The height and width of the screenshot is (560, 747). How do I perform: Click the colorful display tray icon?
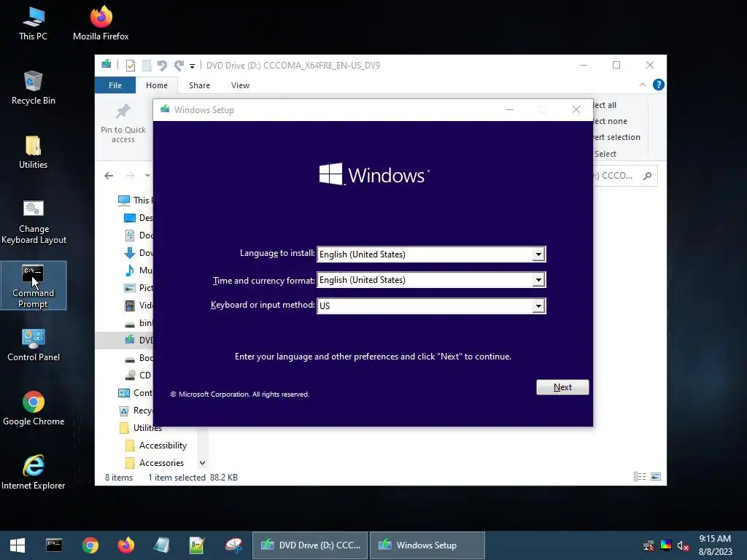pyautogui.click(x=666, y=545)
